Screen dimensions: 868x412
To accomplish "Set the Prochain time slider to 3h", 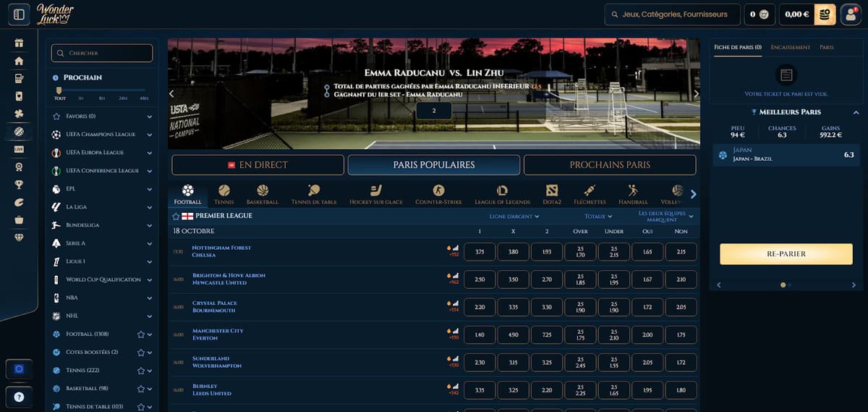I will click(81, 98).
